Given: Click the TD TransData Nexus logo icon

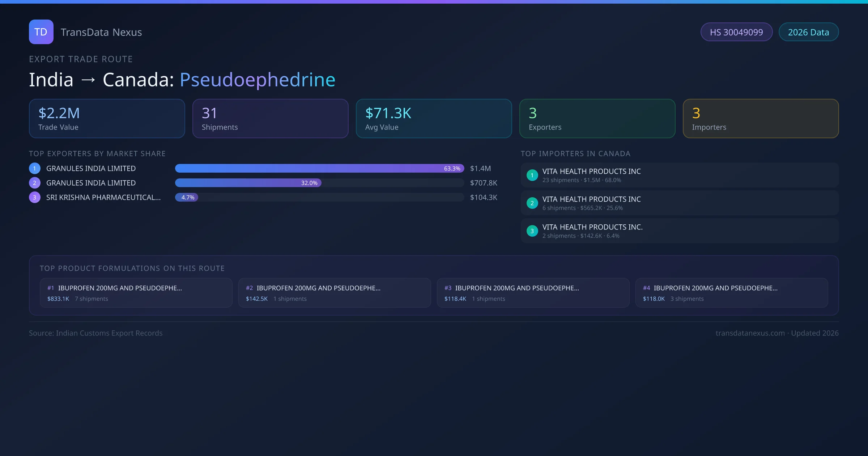Looking at the screenshot, I should (x=41, y=32).
